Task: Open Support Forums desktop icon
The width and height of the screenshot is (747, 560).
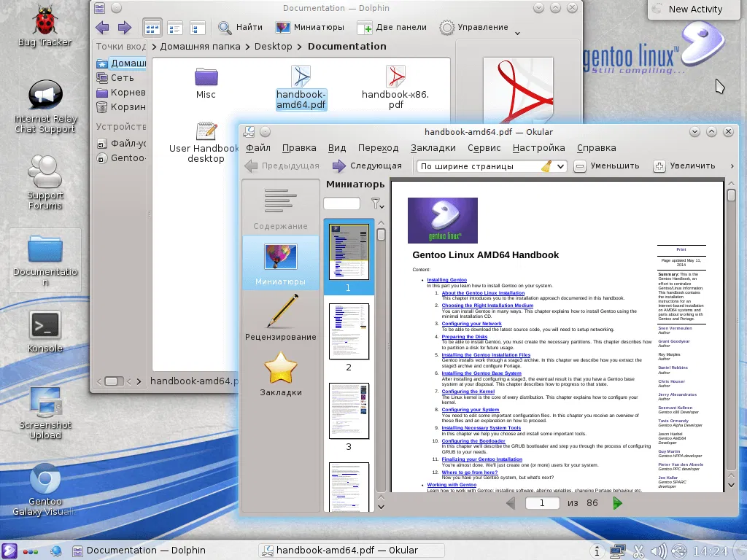Action: click(44, 182)
